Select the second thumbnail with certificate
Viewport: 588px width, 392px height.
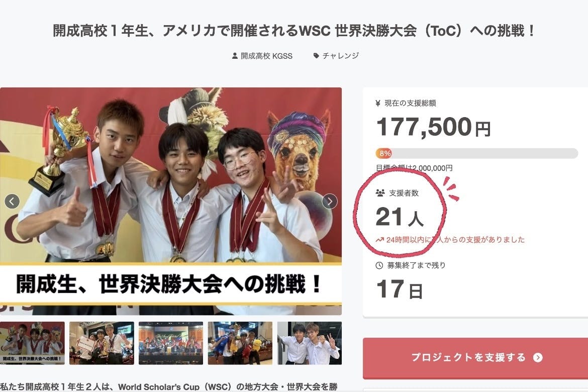tap(102, 343)
